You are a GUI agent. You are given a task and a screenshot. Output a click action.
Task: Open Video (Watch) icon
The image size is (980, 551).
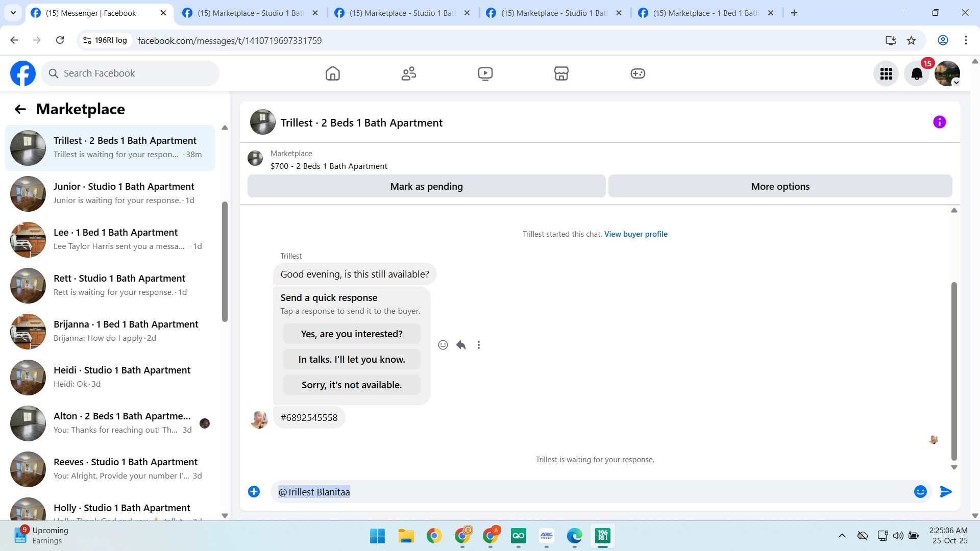point(485,73)
